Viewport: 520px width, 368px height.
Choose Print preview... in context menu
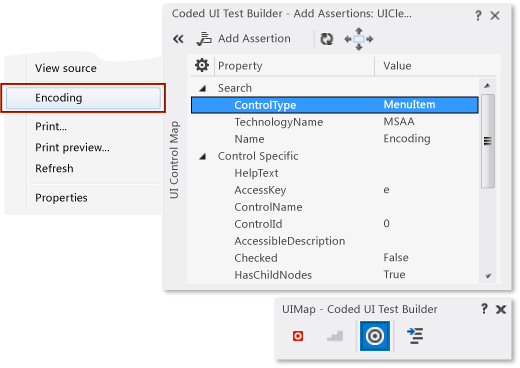(x=72, y=148)
